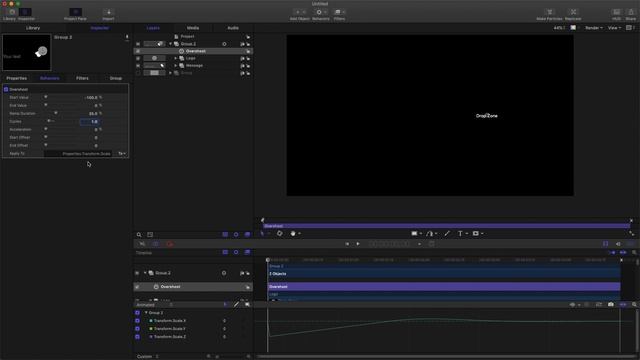The height and width of the screenshot is (360, 640).
Task: Enable the Record animation button
Action: 170,244
